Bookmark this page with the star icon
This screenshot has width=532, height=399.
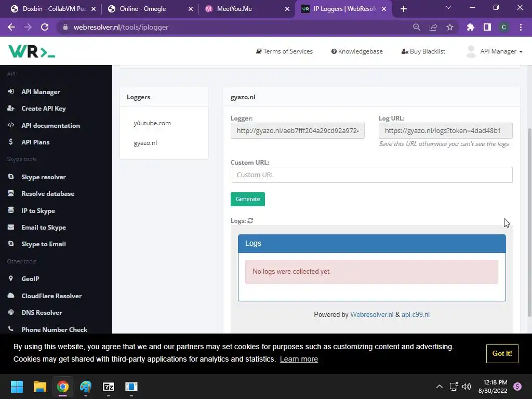coord(450,27)
